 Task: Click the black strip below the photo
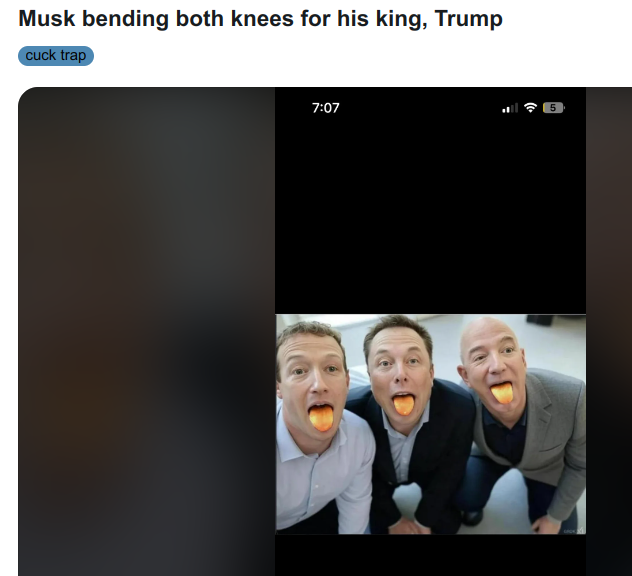430,555
